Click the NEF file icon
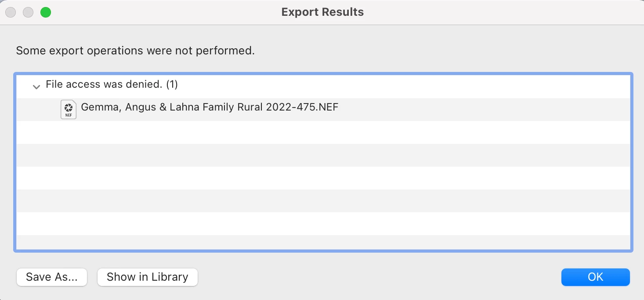This screenshot has height=300, width=644. pyautogui.click(x=68, y=109)
